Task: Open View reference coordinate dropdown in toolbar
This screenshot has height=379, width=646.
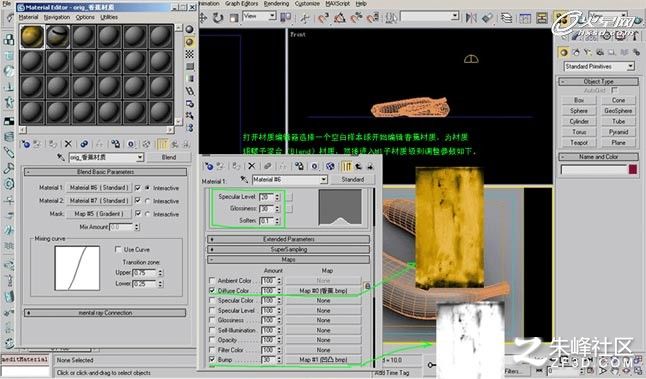Action: pos(272,16)
